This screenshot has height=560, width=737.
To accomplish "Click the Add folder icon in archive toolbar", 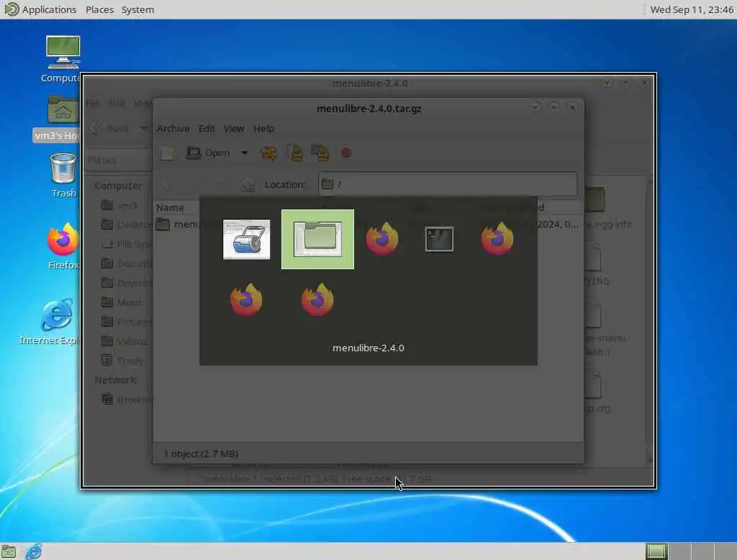I will point(320,153).
